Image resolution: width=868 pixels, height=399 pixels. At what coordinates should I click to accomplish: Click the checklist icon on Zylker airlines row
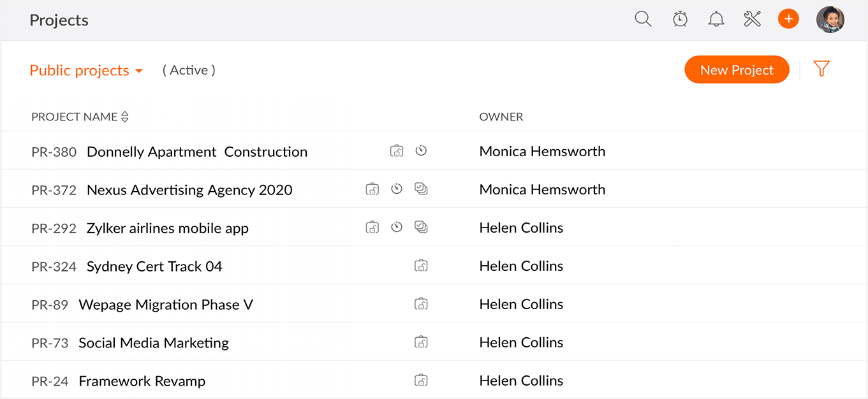(x=421, y=228)
